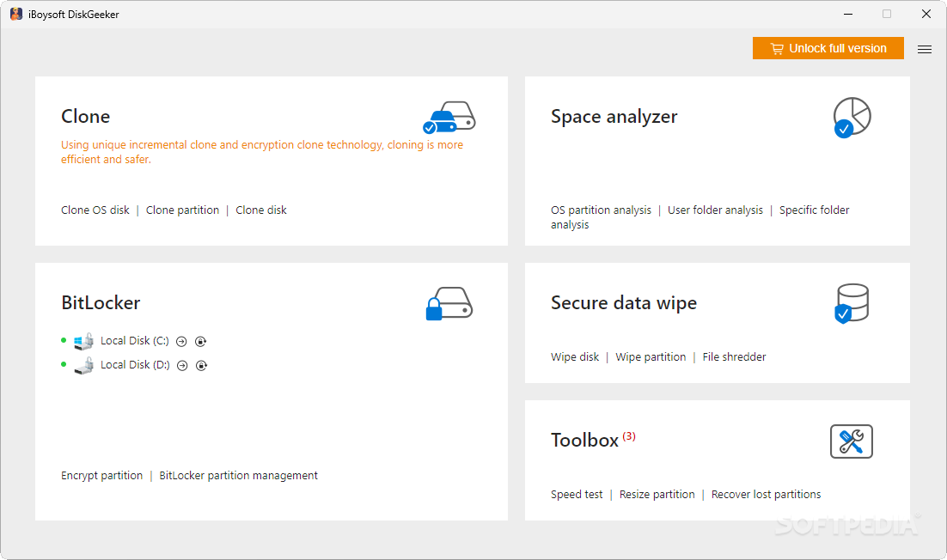This screenshot has width=947, height=560.
Task: Open User folder analysis
Action: coord(715,210)
